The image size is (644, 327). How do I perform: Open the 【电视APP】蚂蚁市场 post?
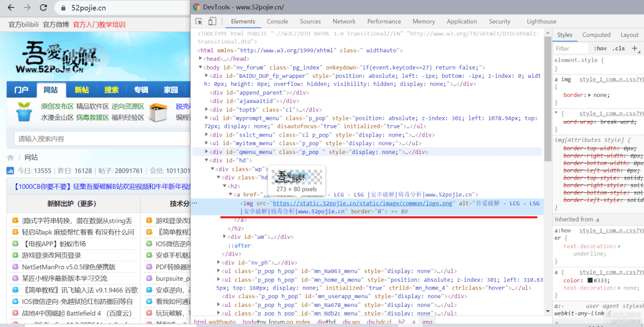[54, 244]
